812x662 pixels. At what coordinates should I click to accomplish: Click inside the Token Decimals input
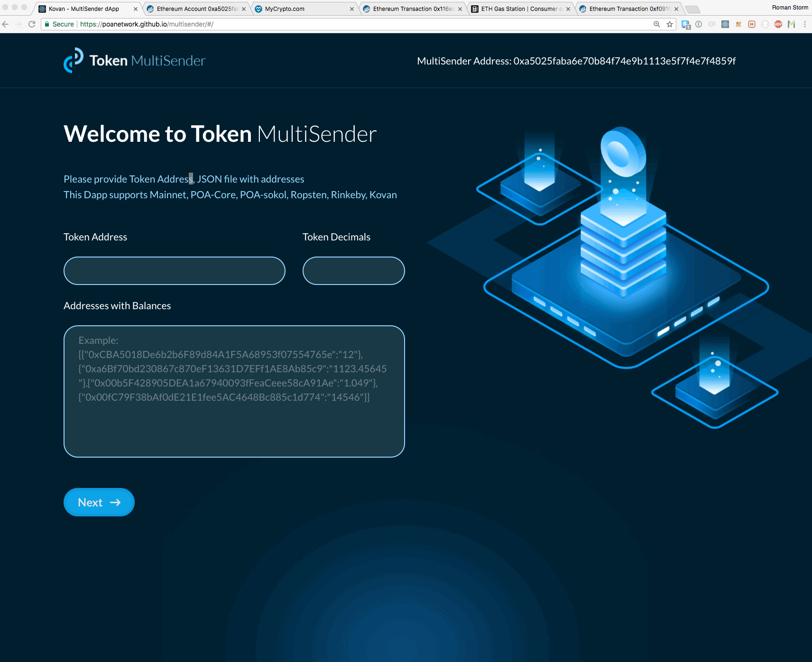(x=354, y=271)
